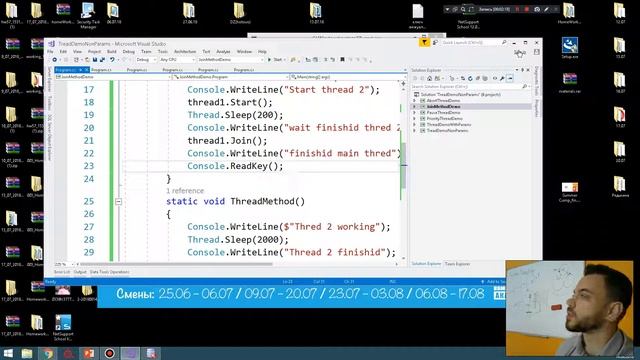Viewport: 640px width, 360px height.
Task: Open the Main(string[] args) member dropdown
Action: click(x=348, y=77)
